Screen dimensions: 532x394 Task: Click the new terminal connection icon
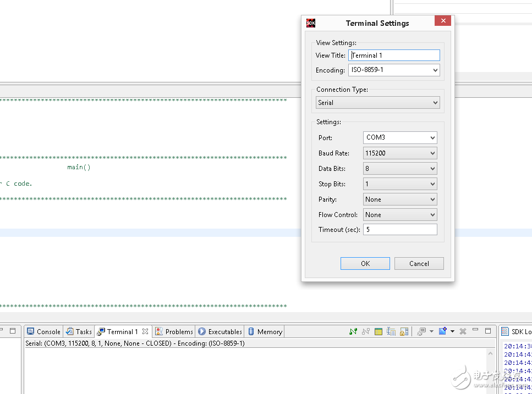[443, 331]
